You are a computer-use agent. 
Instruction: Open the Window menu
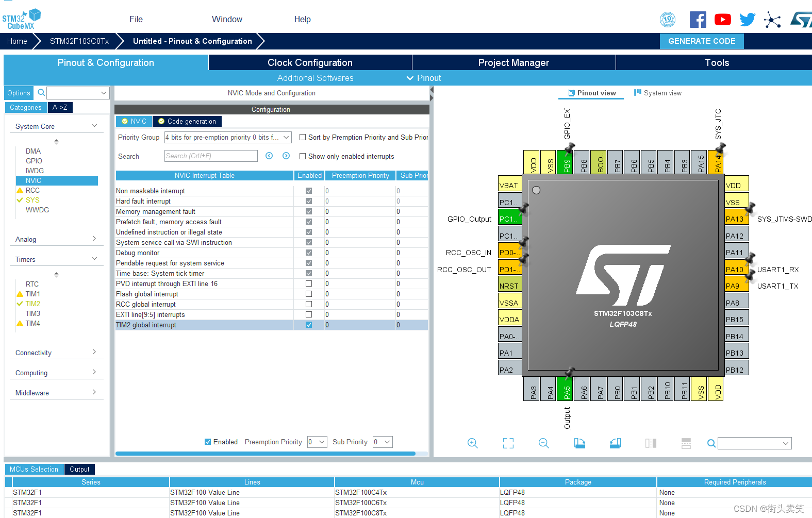tap(227, 19)
